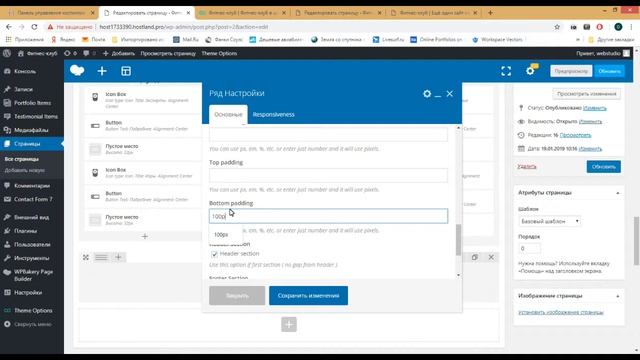Click Изменить link next to Статус
Screen dimensions: 640x360
594,108
